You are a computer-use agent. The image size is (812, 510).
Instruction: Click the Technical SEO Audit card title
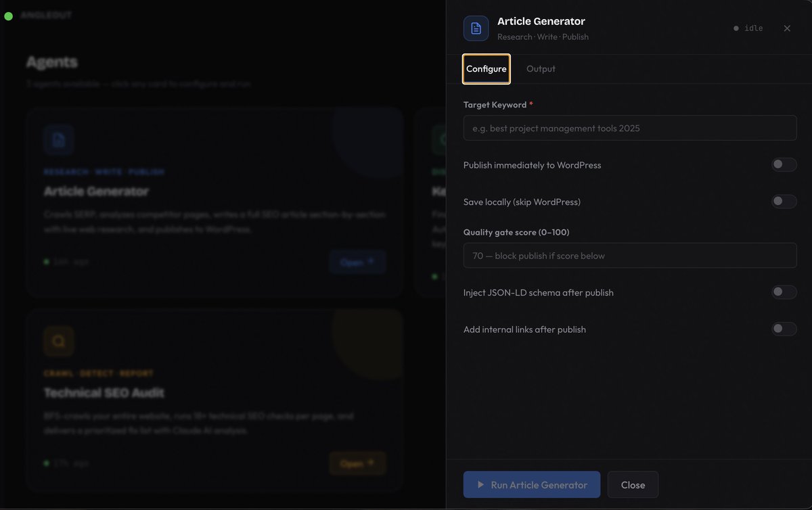104,393
